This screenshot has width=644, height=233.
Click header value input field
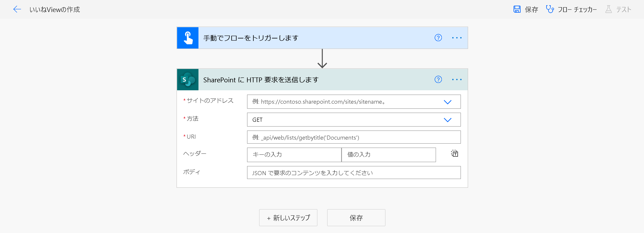point(389,155)
